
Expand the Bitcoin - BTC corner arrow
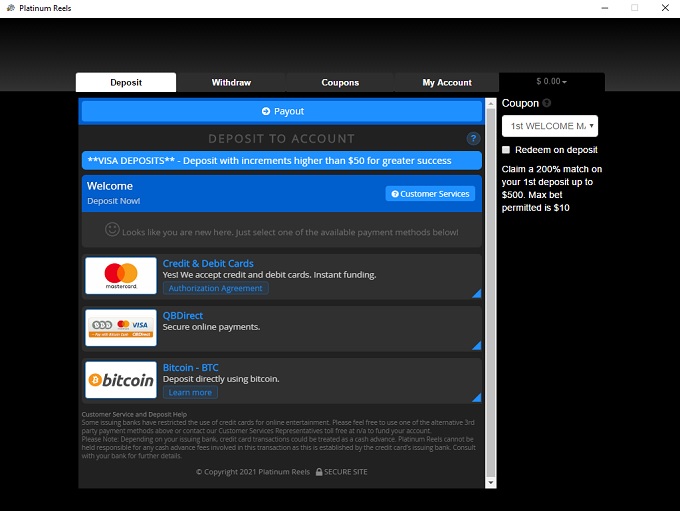[476, 397]
